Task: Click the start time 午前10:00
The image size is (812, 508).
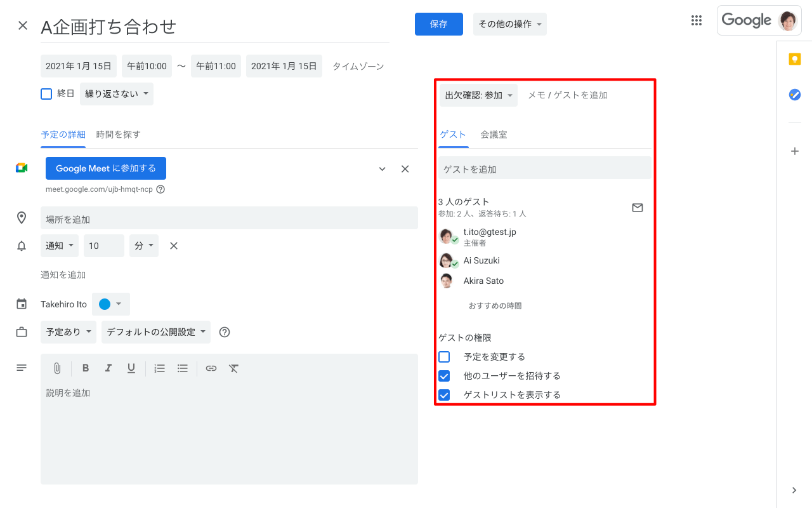Action: point(147,66)
